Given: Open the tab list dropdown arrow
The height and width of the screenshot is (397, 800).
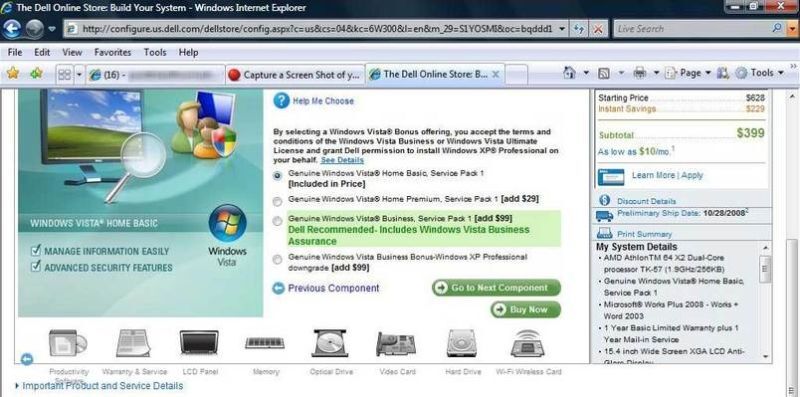Looking at the screenshot, I should pos(79,75).
